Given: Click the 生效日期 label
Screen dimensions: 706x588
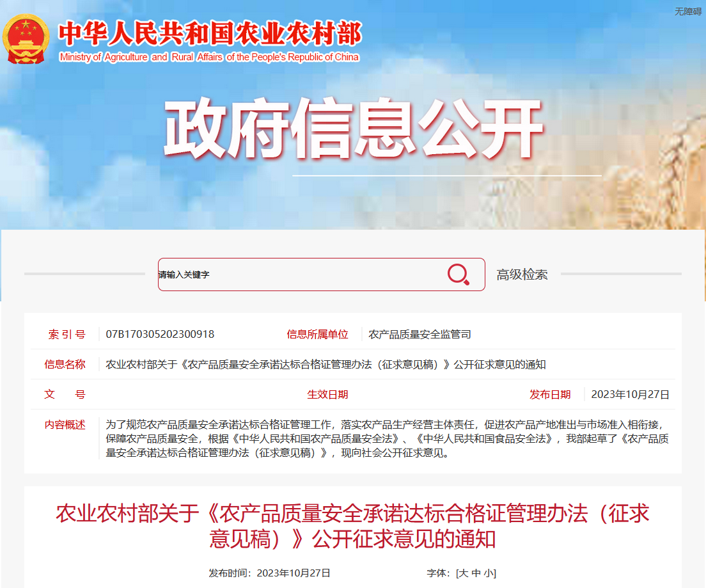Looking at the screenshot, I should 327,395.
